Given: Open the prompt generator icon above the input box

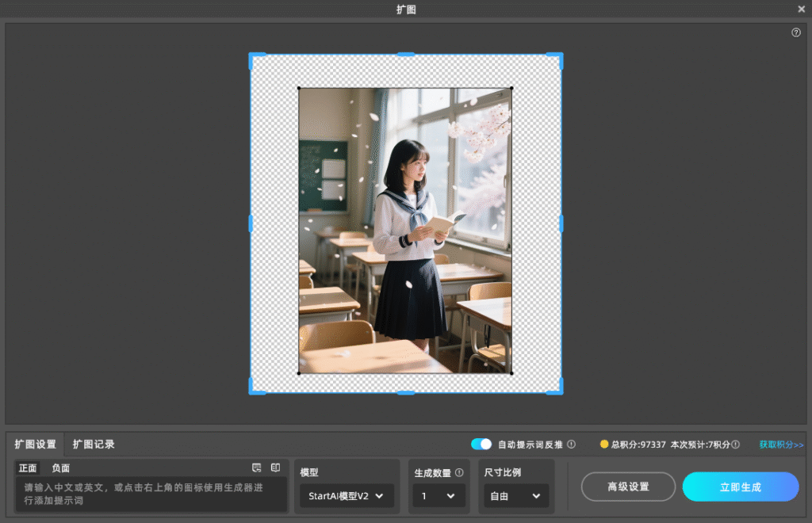Looking at the screenshot, I should coord(256,468).
